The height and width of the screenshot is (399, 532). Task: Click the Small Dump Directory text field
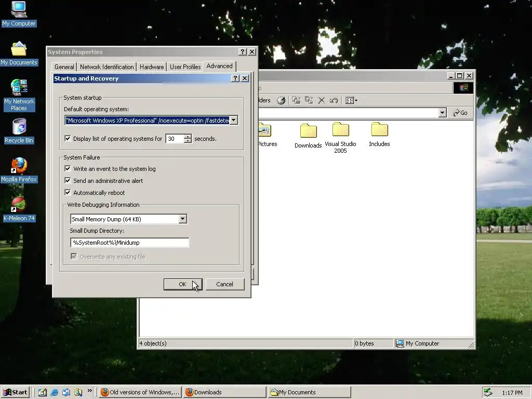coord(129,243)
